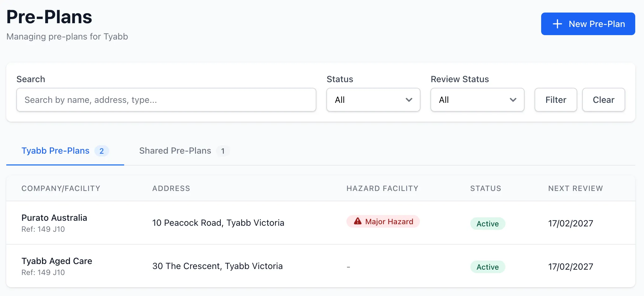Focus the search by name input field

pos(166,100)
